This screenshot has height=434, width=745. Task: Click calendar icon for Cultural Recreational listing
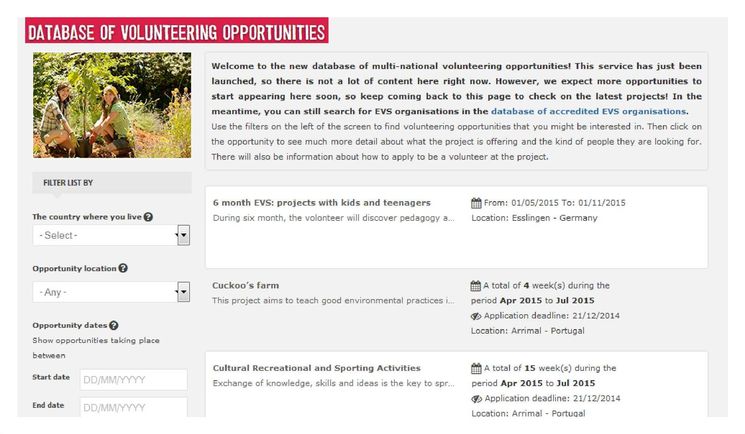pyautogui.click(x=476, y=368)
